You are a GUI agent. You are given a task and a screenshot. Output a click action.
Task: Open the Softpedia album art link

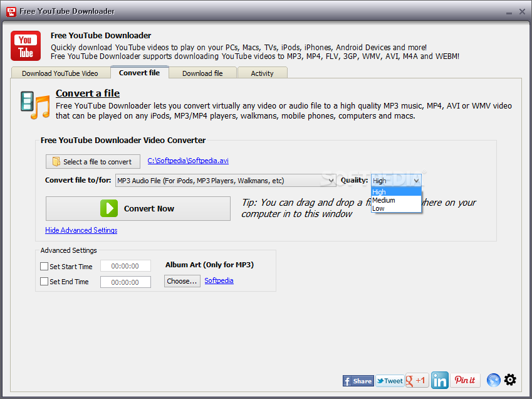click(x=219, y=280)
